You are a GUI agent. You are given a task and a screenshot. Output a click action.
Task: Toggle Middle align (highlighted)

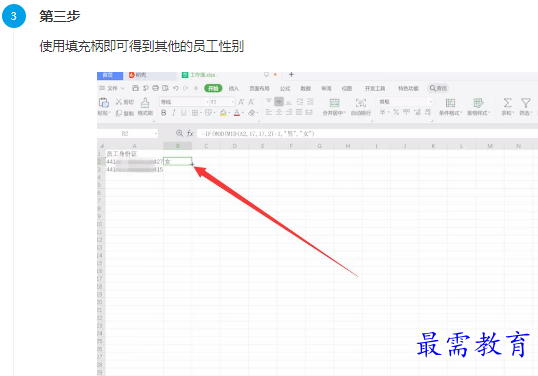click(x=279, y=101)
